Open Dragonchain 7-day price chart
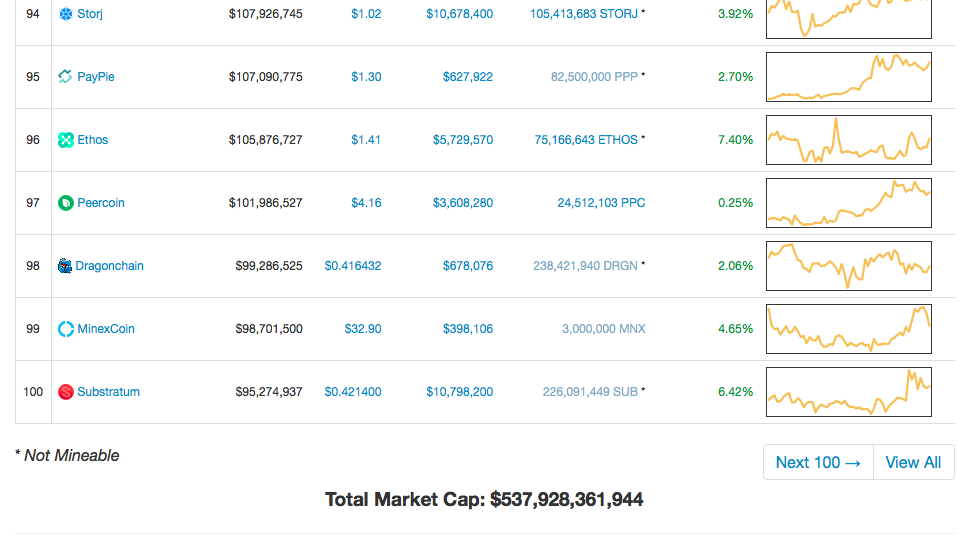This screenshot has height=556, width=977. click(x=849, y=266)
